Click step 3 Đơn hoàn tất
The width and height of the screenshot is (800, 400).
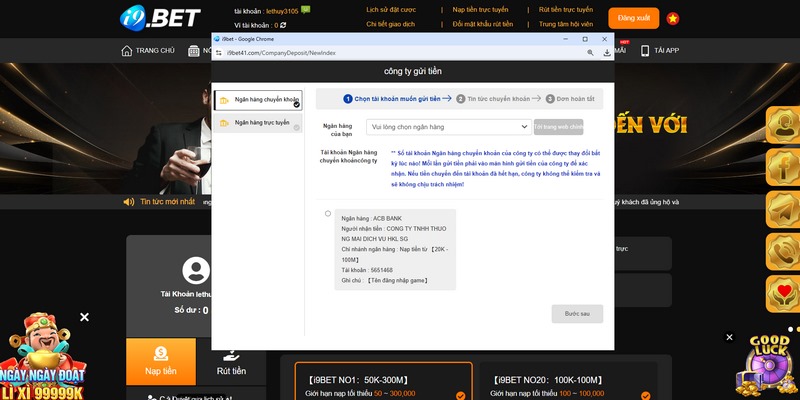(570, 99)
